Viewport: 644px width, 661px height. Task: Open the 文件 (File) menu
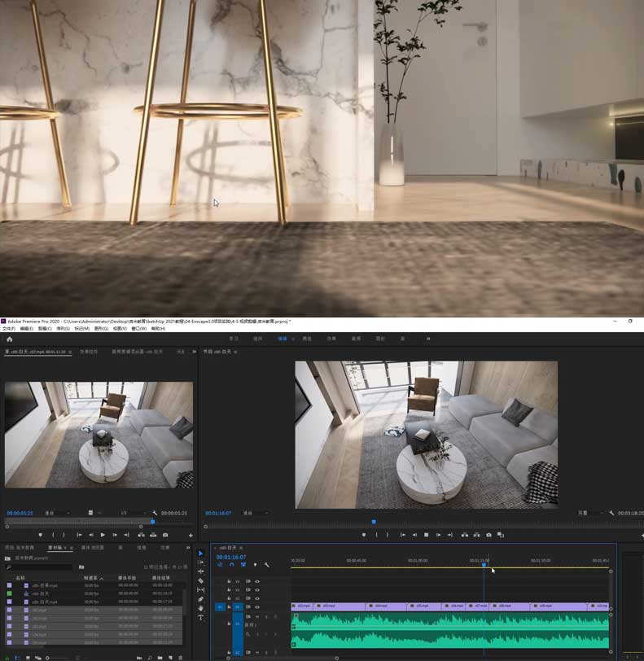[8, 329]
